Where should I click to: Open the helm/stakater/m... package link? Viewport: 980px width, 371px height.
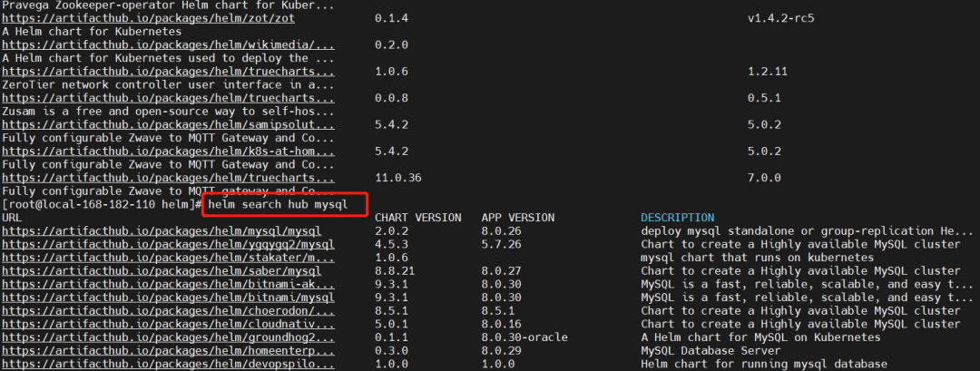[168, 258]
